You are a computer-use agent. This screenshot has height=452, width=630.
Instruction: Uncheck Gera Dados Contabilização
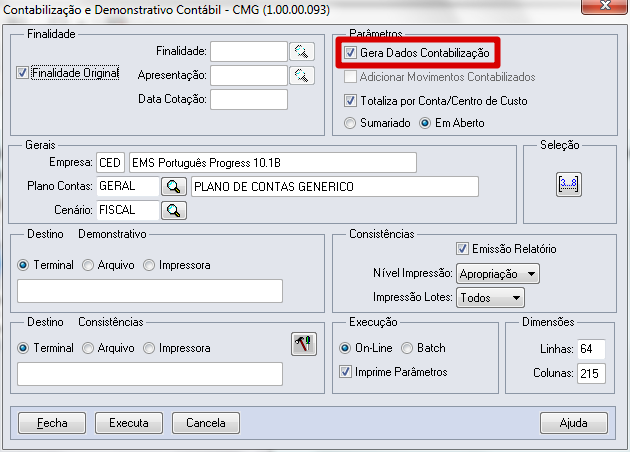[350, 53]
